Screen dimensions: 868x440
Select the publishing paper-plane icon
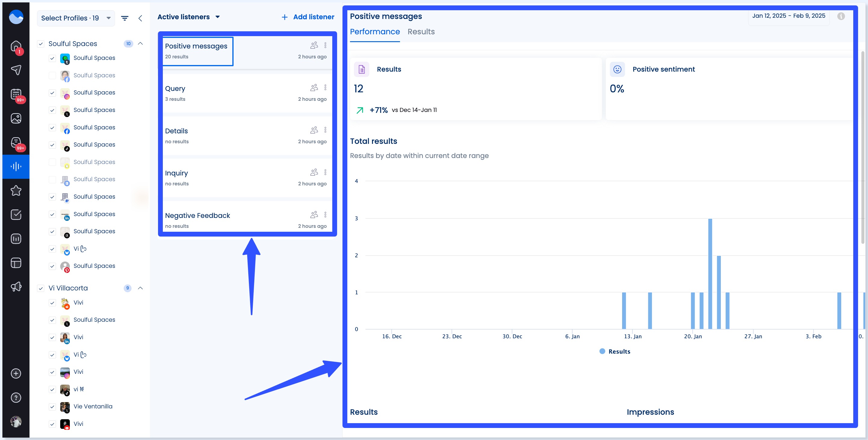16,70
